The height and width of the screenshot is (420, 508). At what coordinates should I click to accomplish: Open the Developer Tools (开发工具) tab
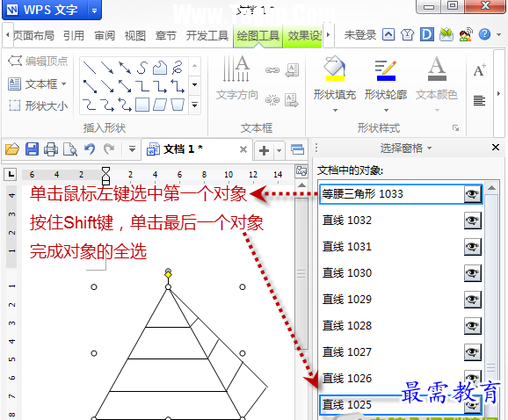point(207,35)
